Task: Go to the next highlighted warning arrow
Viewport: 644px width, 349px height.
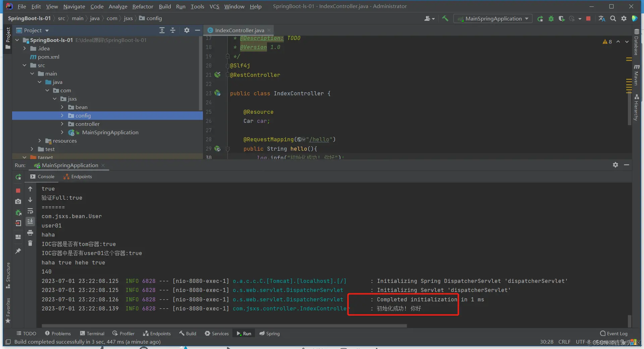Action: click(x=627, y=42)
